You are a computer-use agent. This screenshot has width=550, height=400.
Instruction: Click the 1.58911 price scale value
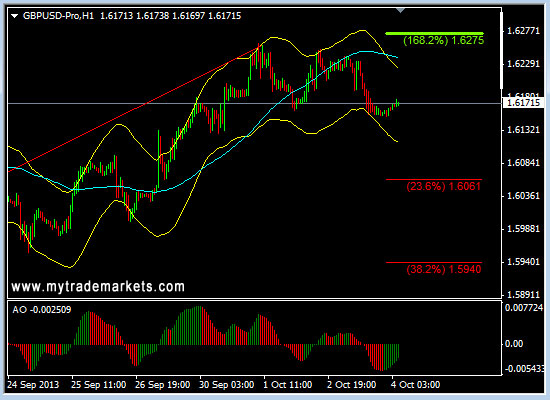coord(523,295)
